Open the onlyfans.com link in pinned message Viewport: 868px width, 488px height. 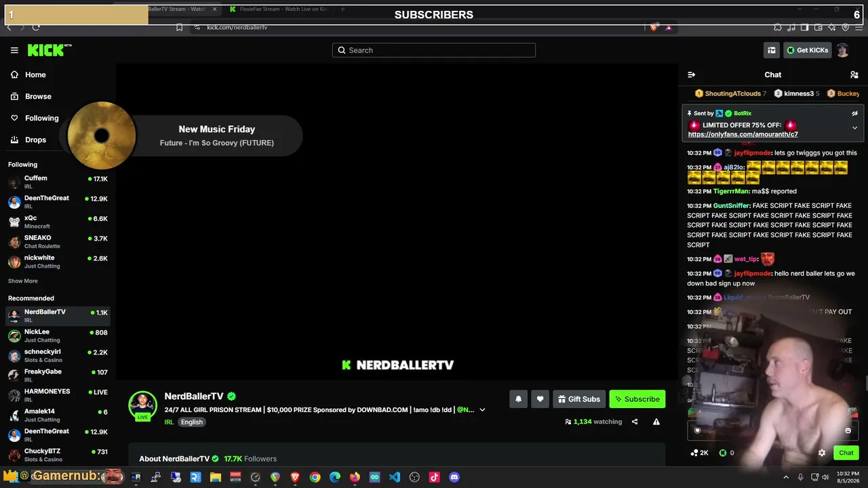[743, 134]
